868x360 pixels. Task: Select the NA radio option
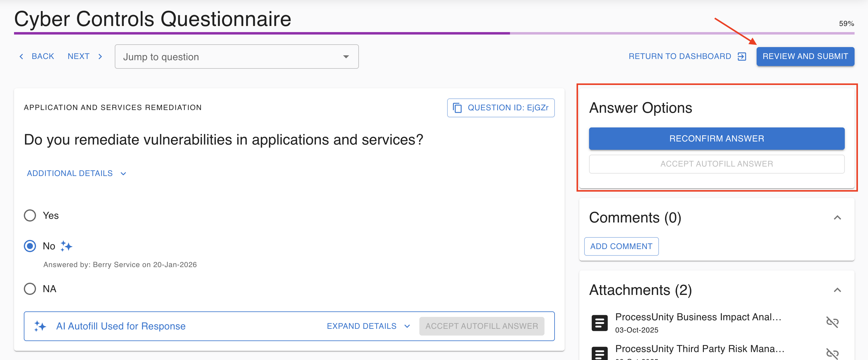coord(30,289)
